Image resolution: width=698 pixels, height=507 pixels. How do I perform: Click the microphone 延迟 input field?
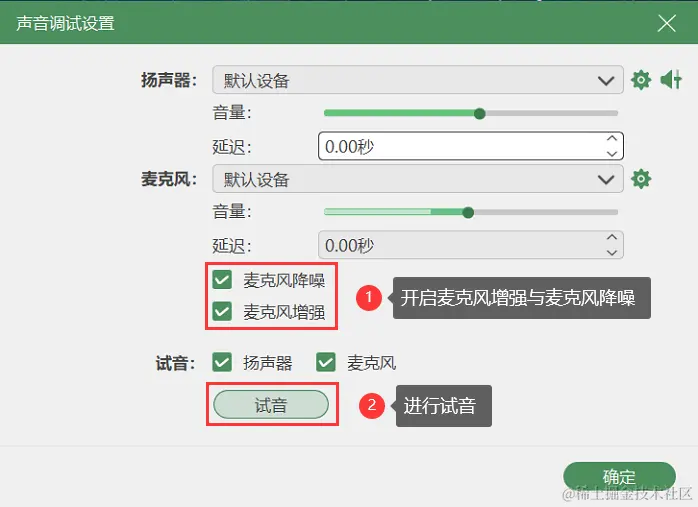[x=471, y=245]
